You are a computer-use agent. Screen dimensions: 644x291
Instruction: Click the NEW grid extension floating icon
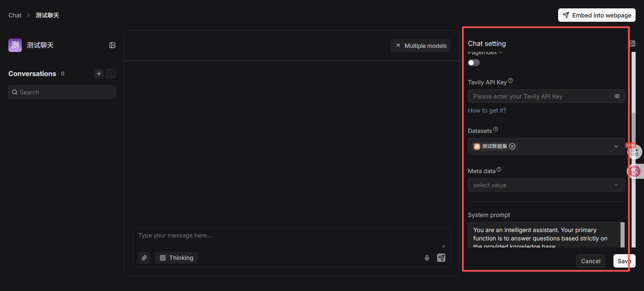coord(635,152)
